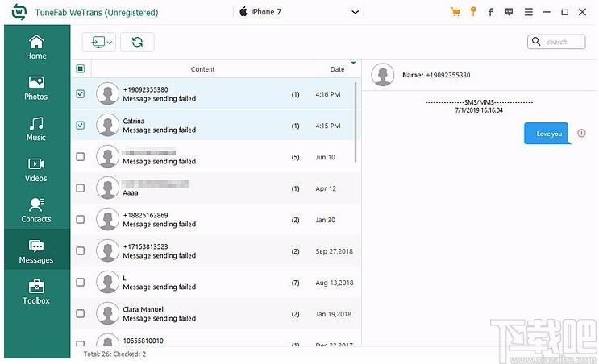Click avatar of +18825162869 conversation

point(107,219)
